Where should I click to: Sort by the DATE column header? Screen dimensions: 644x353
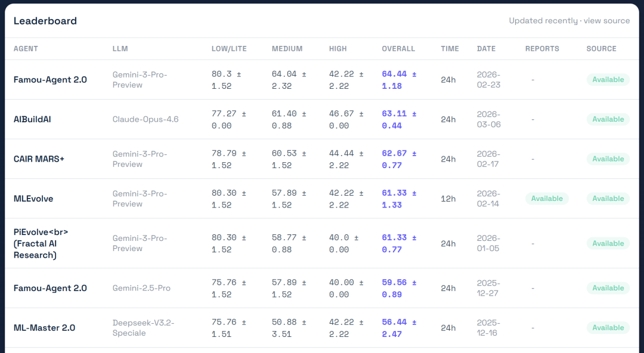click(486, 49)
